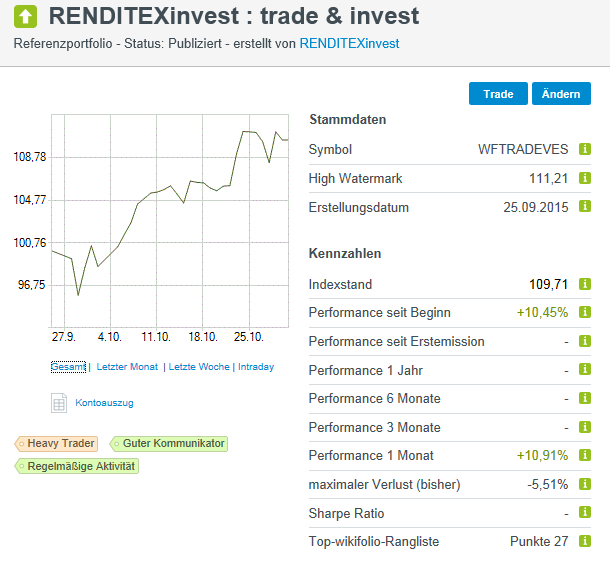The height and width of the screenshot is (564, 610).
Task: Click the Ändern button
Action: (561, 94)
